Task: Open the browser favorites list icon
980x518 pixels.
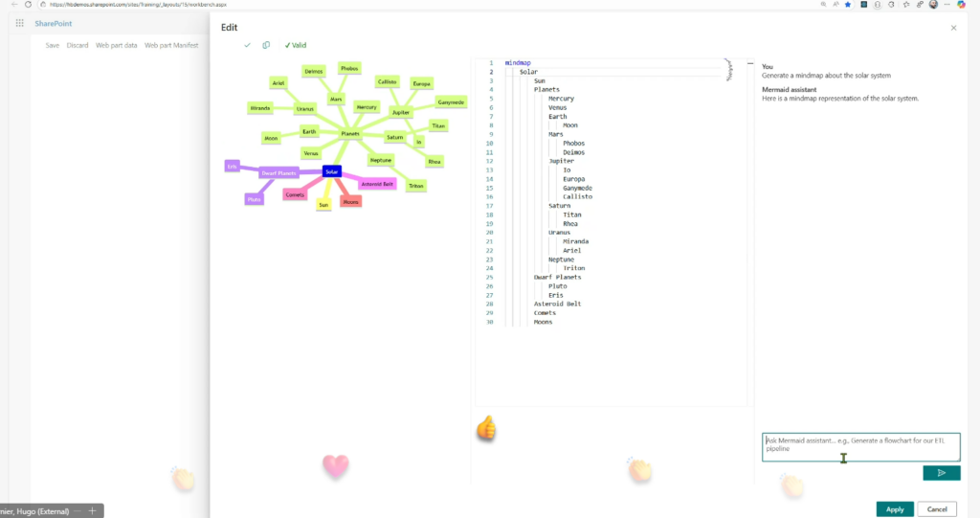Action: tap(906, 5)
